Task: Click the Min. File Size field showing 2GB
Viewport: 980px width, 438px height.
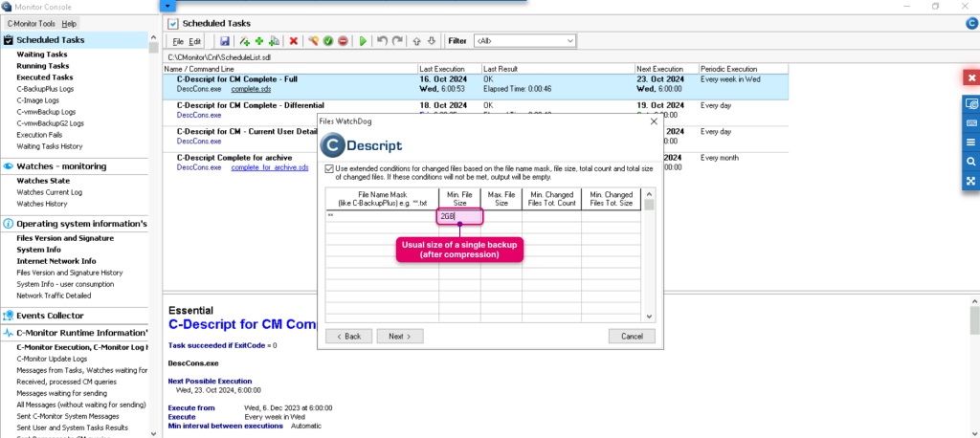Action: [459, 217]
